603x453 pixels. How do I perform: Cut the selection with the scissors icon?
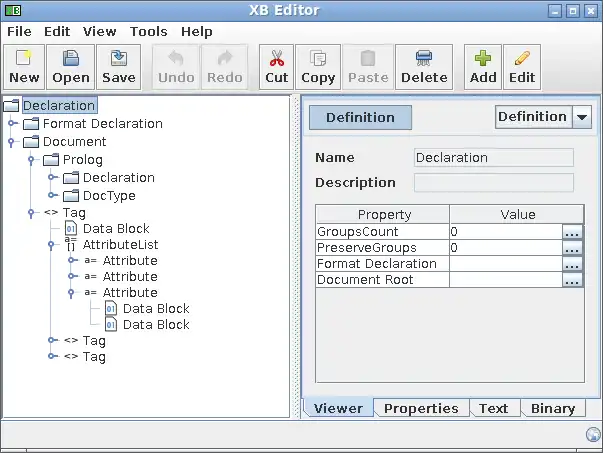[x=277, y=66]
